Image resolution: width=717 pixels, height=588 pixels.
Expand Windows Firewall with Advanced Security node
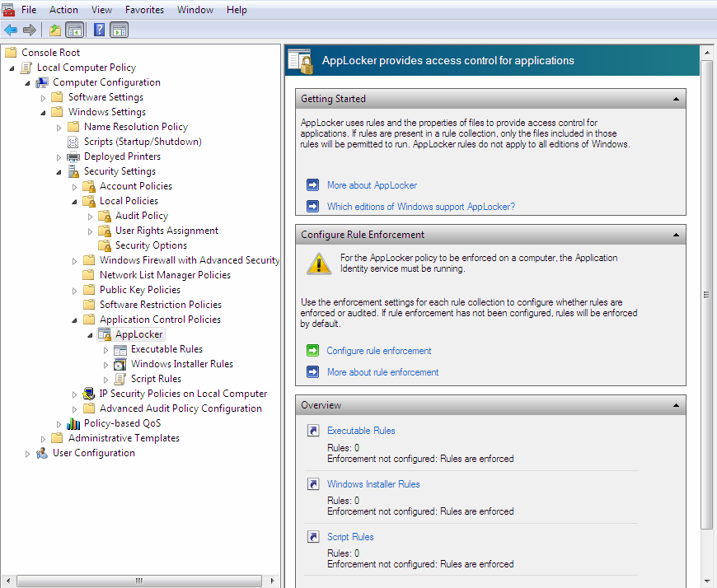coord(74,261)
